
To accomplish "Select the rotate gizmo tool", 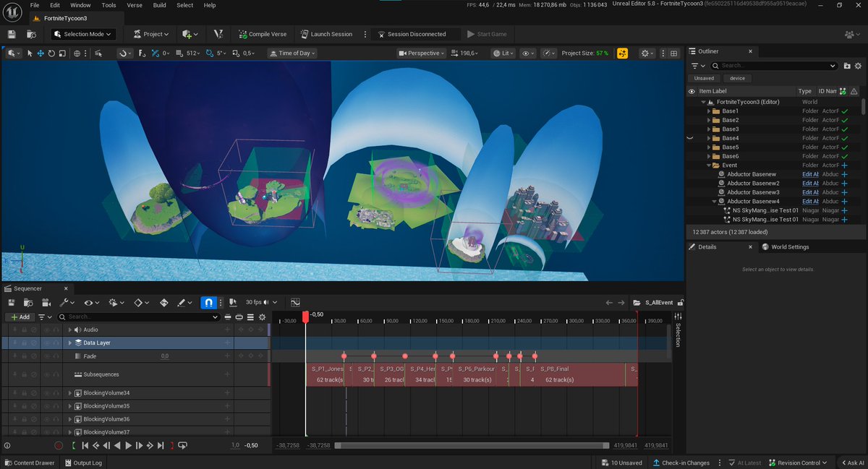I will click(51, 53).
